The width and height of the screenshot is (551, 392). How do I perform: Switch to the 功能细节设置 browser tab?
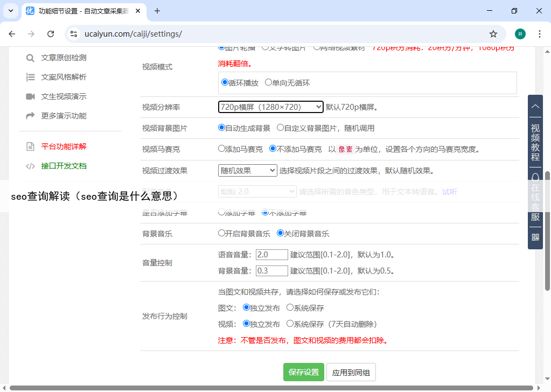(81, 11)
